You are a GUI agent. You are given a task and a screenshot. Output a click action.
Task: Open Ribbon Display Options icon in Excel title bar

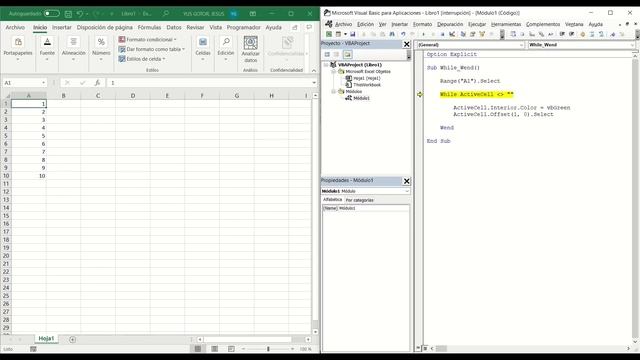coord(253,13)
